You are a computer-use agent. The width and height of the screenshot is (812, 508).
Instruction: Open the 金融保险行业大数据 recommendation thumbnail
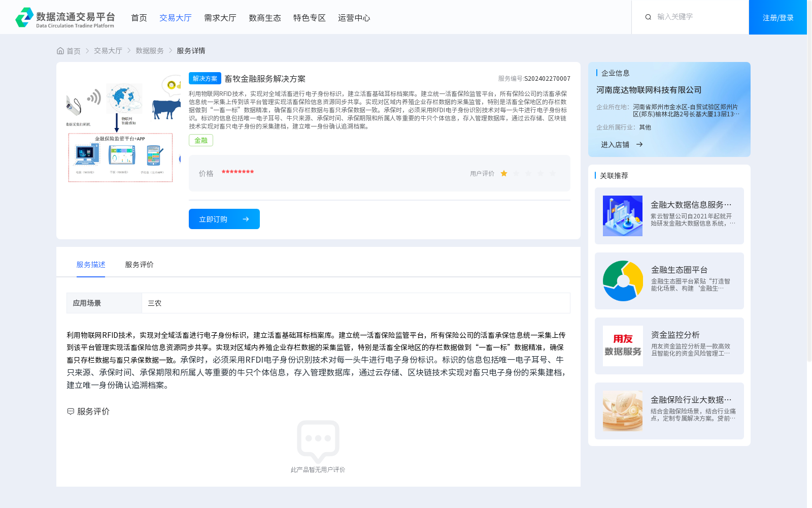pos(623,411)
